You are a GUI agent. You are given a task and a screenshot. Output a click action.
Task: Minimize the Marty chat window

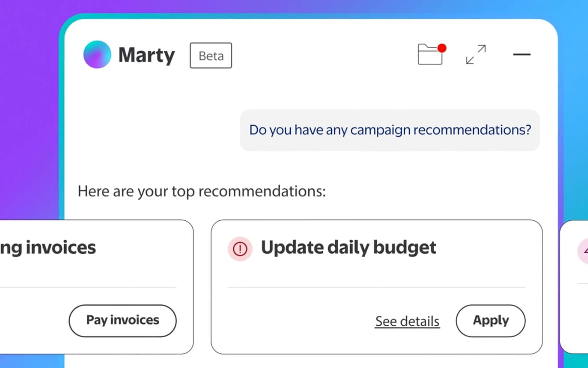point(522,55)
